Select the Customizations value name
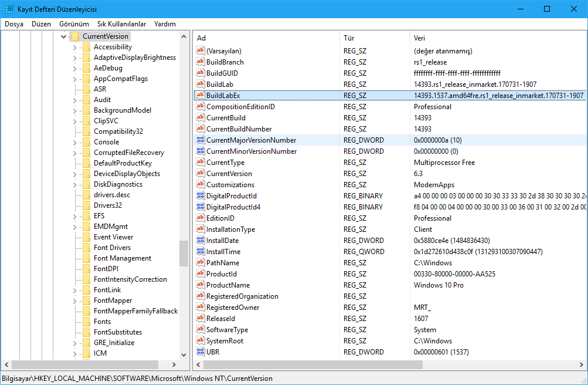Screen dimensions: 588x385 tap(230, 185)
